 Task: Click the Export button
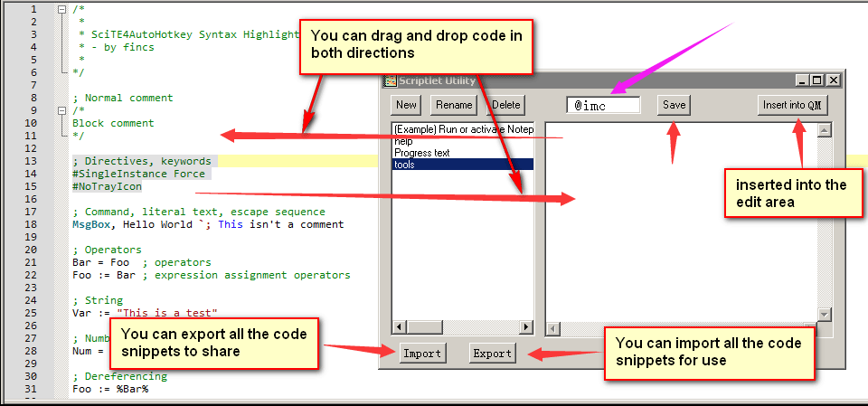click(492, 354)
